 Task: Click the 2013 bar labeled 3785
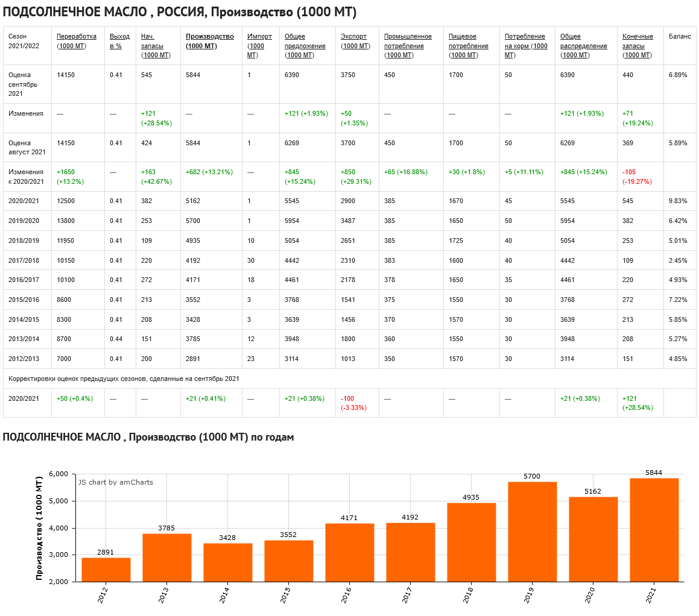pos(167,558)
